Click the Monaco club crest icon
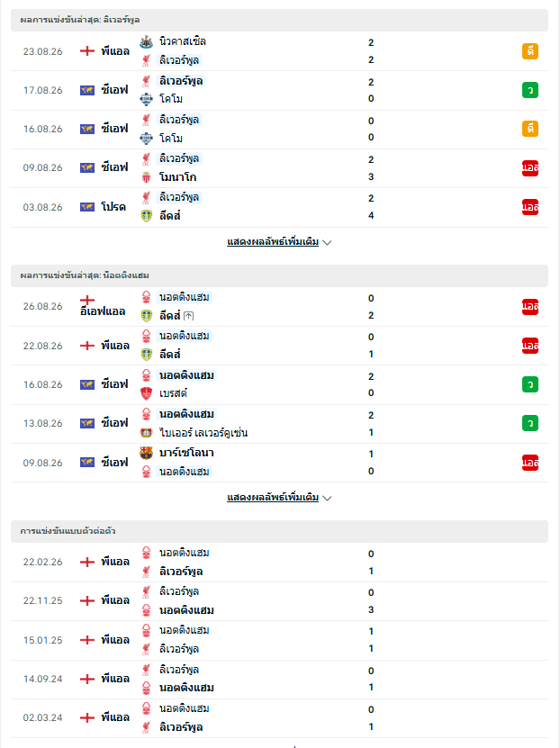 coord(146,177)
